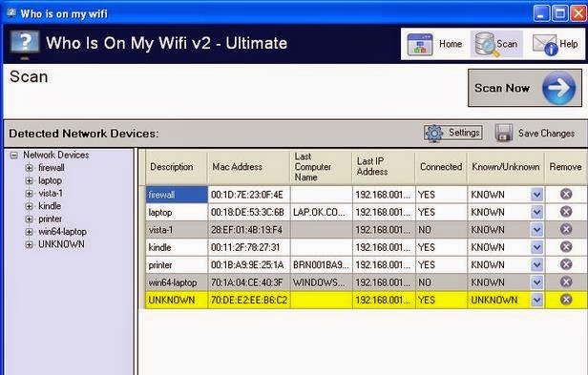Click the UNKNOWN description cell in table
Viewport: 588px width, 375px height.
pyautogui.click(x=177, y=300)
